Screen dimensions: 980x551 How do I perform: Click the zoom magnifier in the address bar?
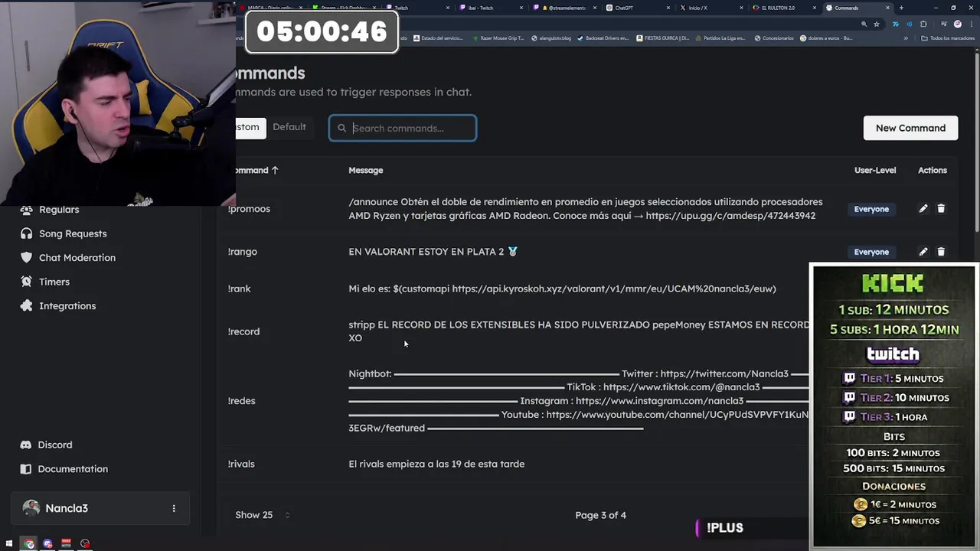(864, 24)
